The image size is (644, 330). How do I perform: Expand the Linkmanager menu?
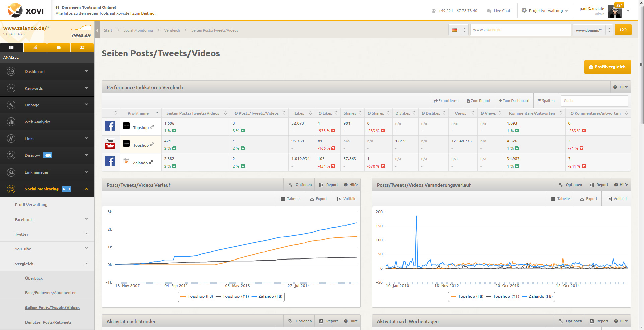(47, 172)
